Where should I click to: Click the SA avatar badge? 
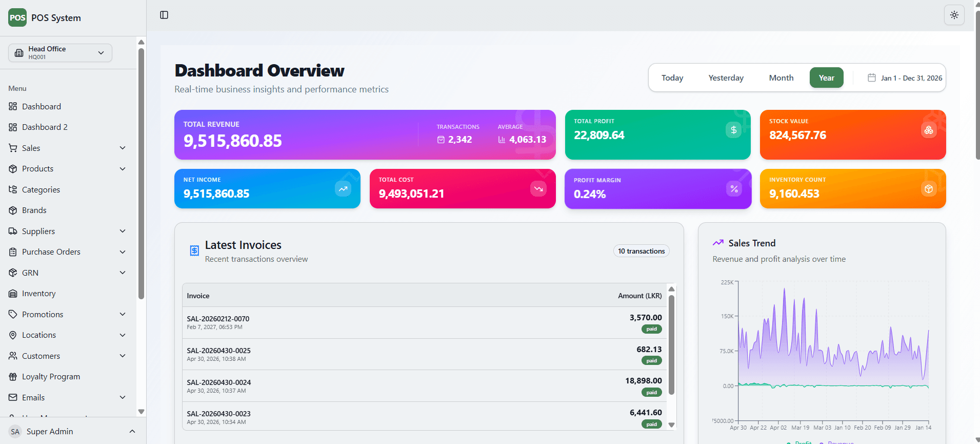tap(15, 432)
